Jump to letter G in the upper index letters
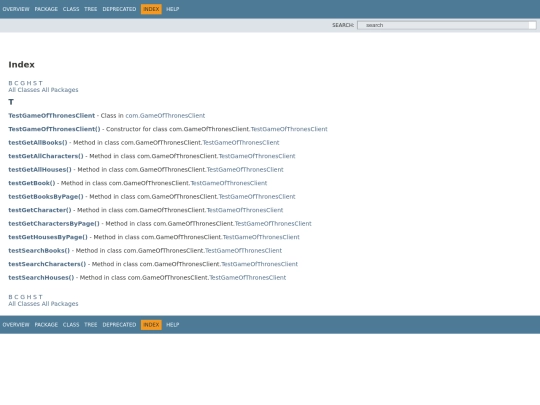Screen dimensions: 540x405 coord(23,83)
